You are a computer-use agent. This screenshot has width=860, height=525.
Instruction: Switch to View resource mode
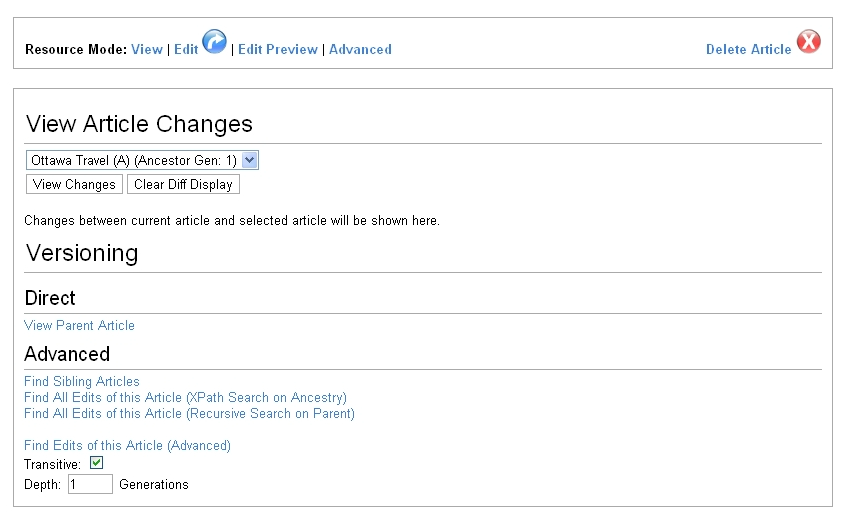pos(147,49)
